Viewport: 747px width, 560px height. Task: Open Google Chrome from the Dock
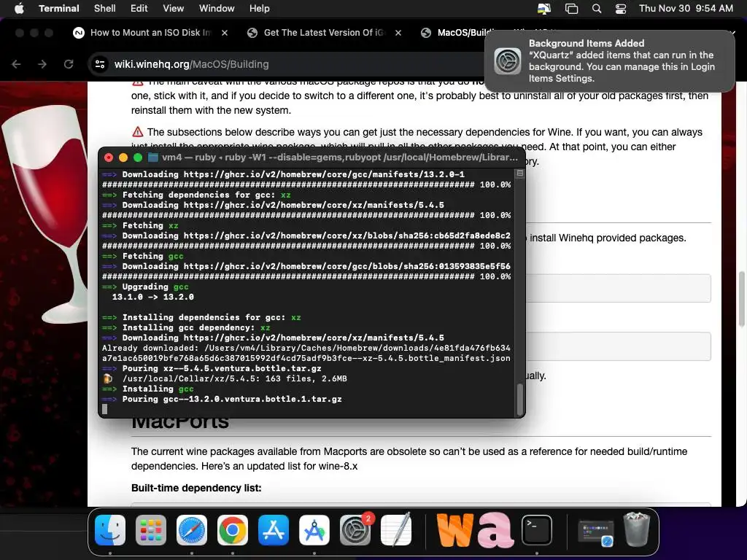[233, 530]
